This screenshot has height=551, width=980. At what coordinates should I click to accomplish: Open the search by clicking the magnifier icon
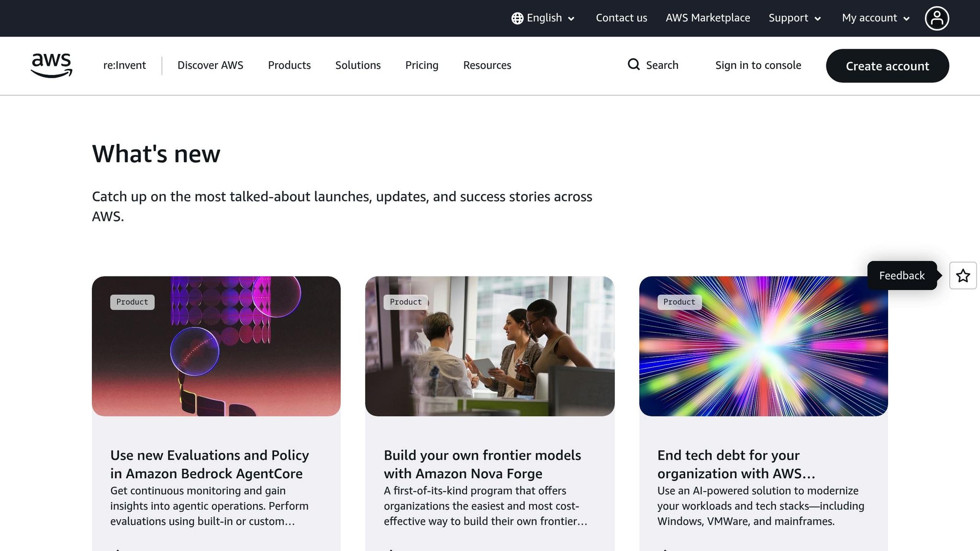click(634, 65)
